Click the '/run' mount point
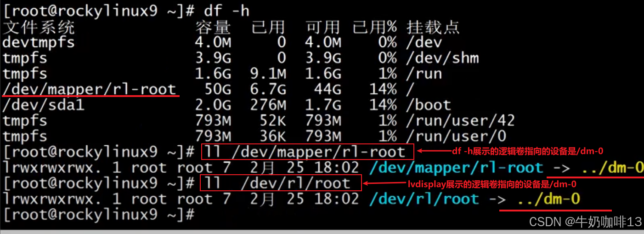The image size is (644, 234). click(424, 74)
